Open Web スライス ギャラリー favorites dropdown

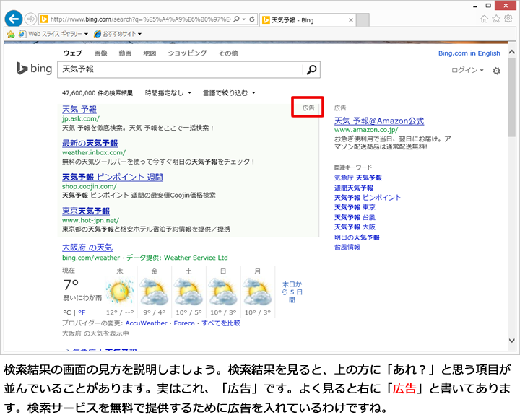(x=53, y=34)
